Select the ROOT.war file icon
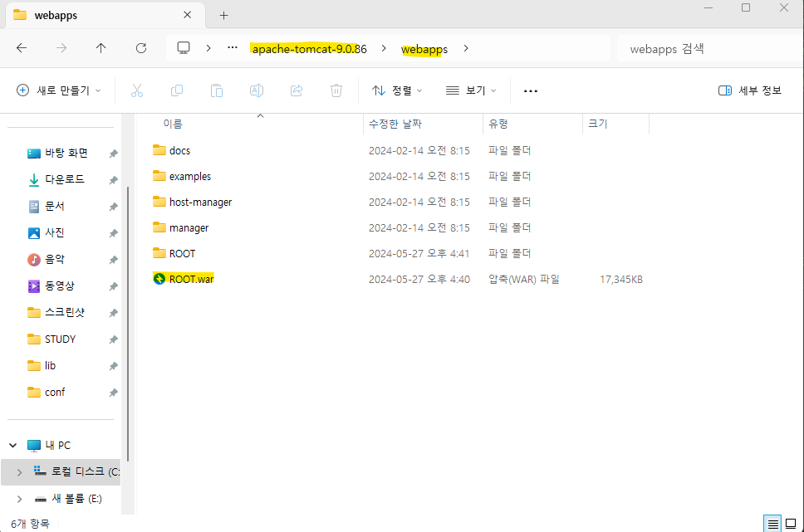 [159, 279]
